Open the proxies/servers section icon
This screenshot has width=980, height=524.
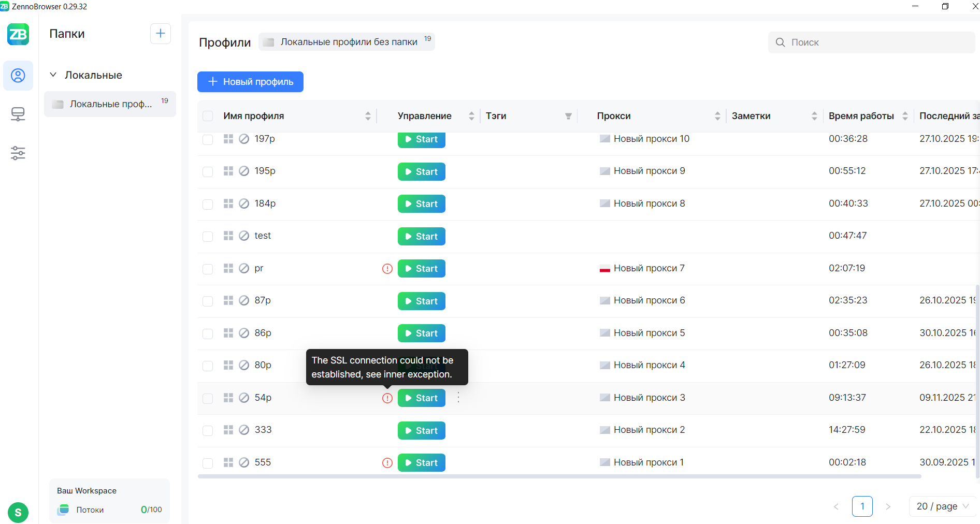(x=18, y=114)
